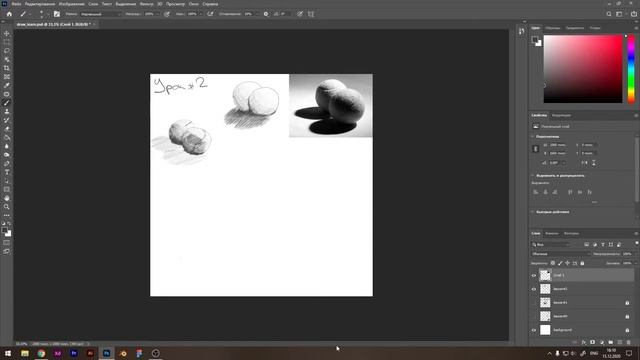Viewport: 640px width, 360px height.
Task: Open the Файл menu
Action: click(x=16, y=4)
